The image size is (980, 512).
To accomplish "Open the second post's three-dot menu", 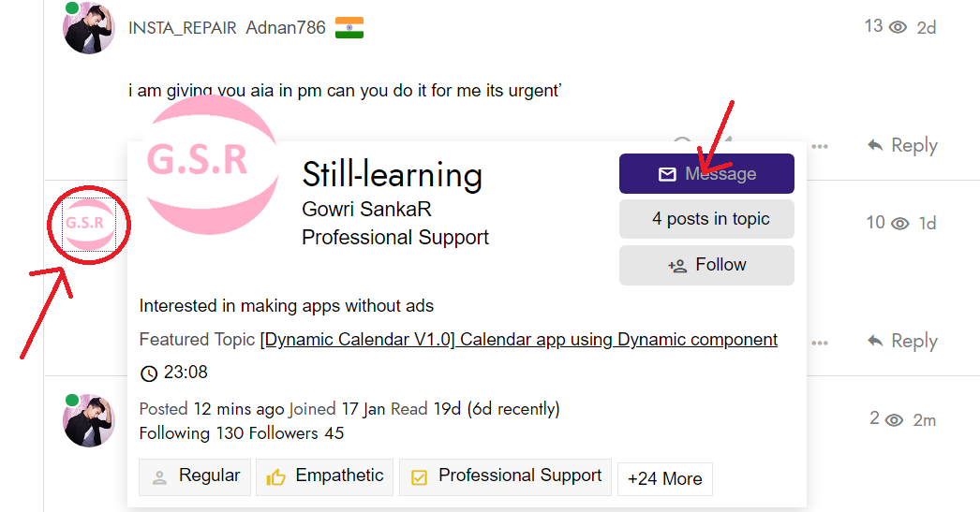I will point(820,343).
